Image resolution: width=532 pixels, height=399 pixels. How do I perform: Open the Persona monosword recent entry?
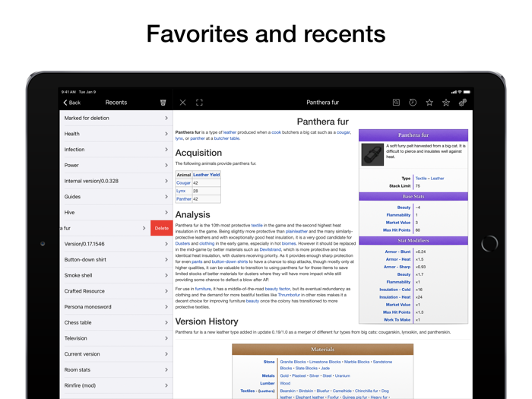point(116,307)
